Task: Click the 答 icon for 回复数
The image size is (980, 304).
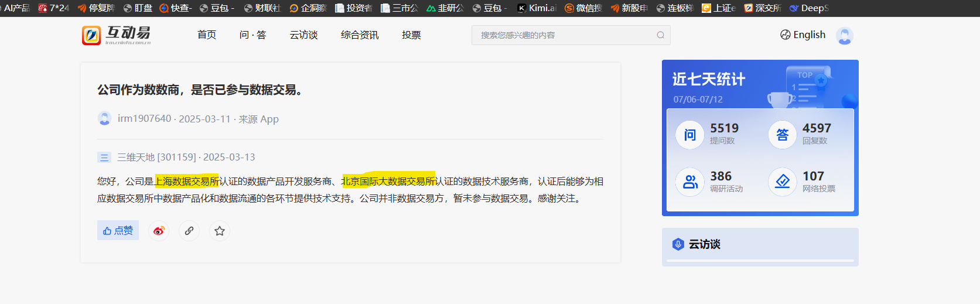Action: coord(783,135)
